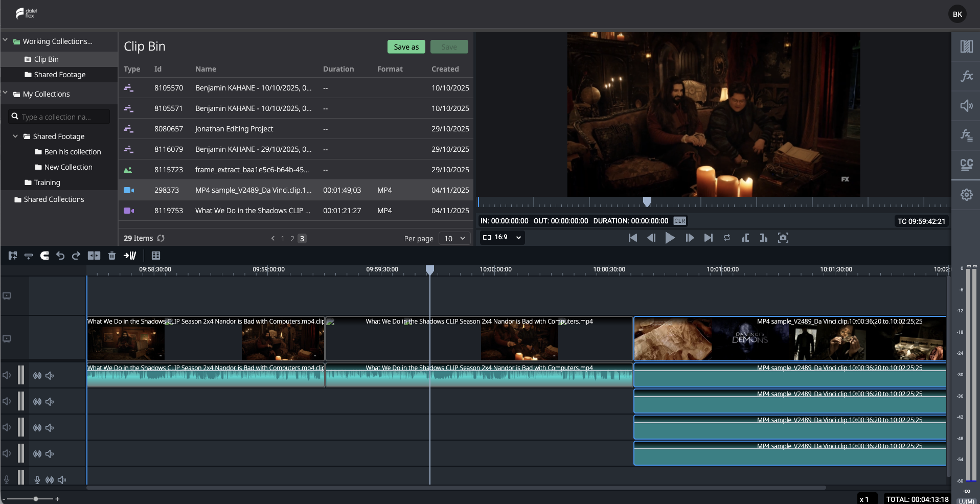Image resolution: width=980 pixels, height=504 pixels.
Task: Toggle the magnet snapping tool
Action: (x=44, y=256)
